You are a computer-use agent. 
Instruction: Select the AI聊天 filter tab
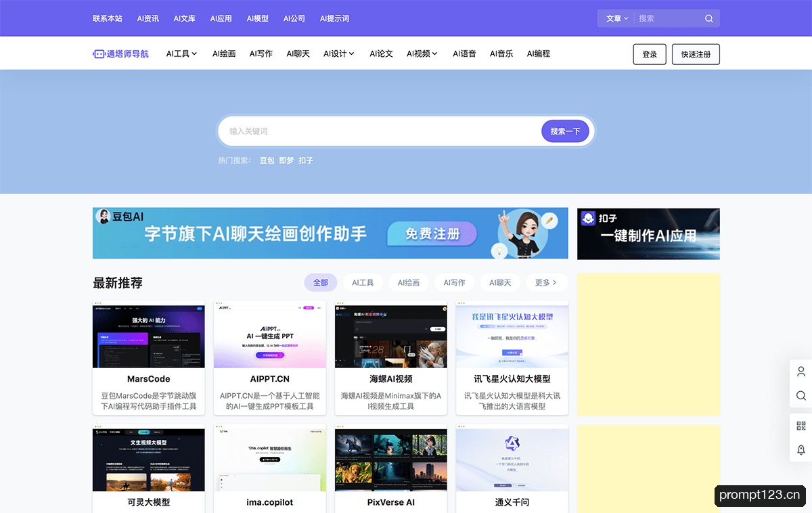click(500, 282)
